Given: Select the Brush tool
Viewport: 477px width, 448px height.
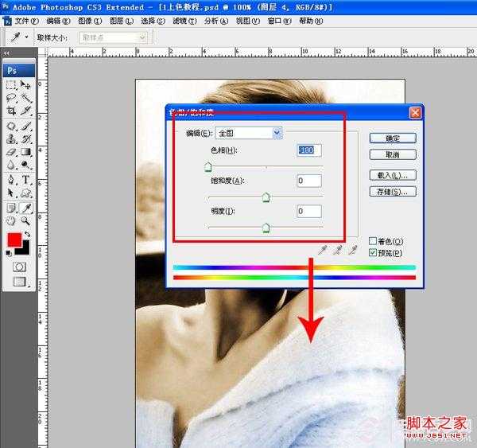Looking at the screenshot, I should 26,126.
